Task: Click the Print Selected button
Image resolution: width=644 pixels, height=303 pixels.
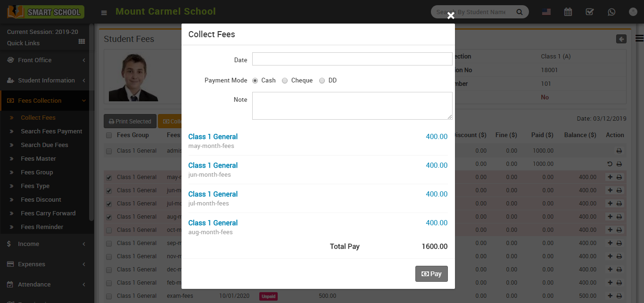Action: (130, 122)
